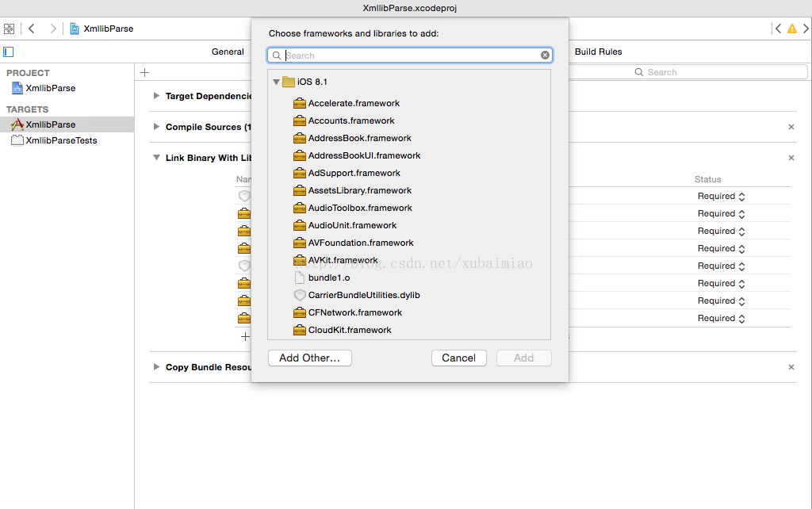Jump to next issue arrow
Image resolution: width=812 pixels, height=509 pixels.
[x=806, y=29]
